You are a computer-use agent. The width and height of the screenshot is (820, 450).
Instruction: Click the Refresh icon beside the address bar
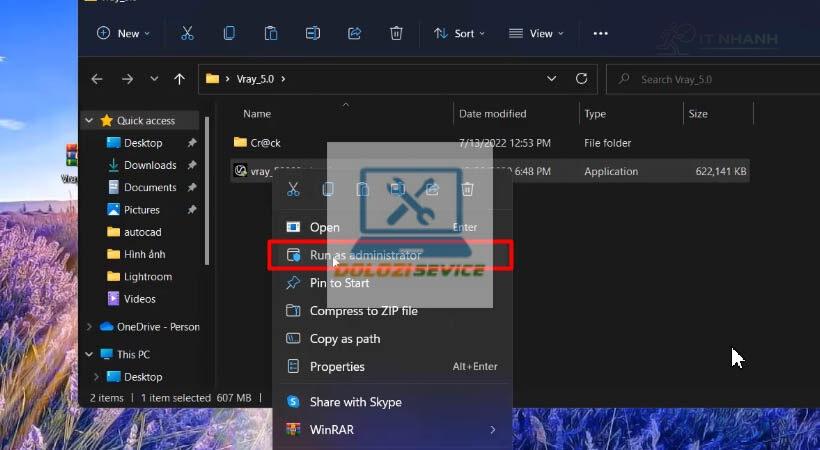click(x=581, y=79)
